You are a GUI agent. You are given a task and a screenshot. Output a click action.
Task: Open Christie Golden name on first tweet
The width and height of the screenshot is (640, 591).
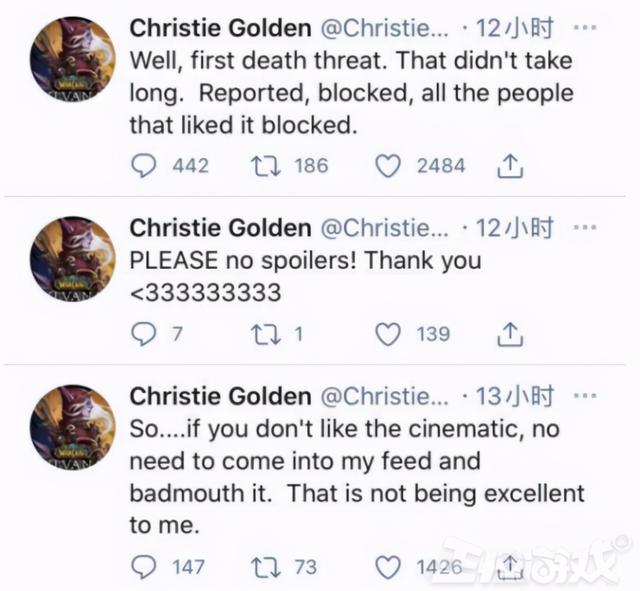pyautogui.click(x=220, y=28)
